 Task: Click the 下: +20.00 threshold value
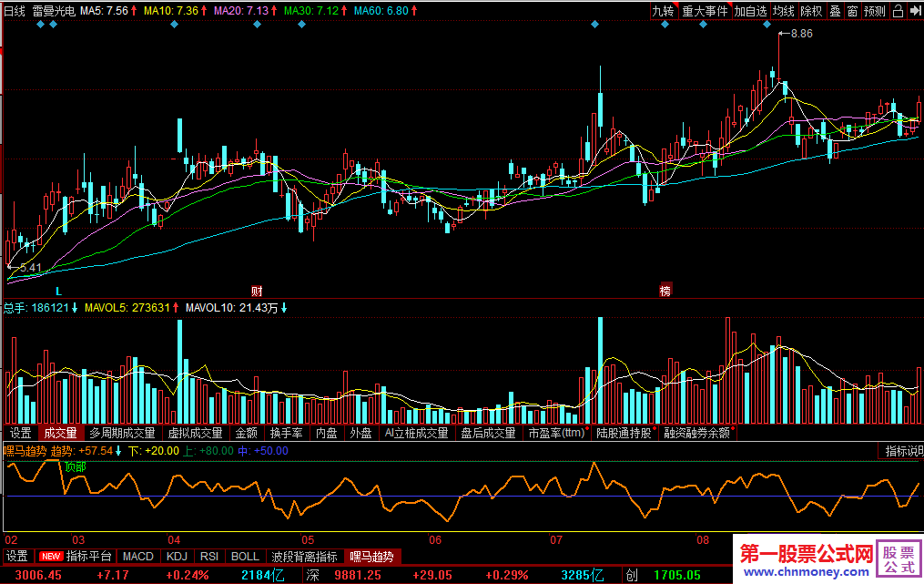tap(154, 451)
